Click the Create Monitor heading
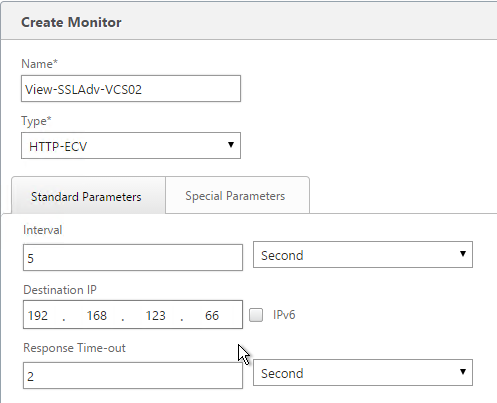This screenshot has height=403, width=497. pyautogui.click(x=71, y=22)
